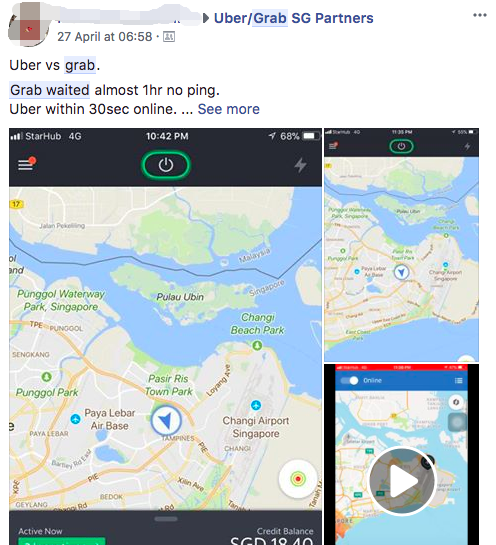Click the post timestamp 27 April at 06:58
The height and width of the screenshot is (545, 496).
pyautogui.click(x=105, y=36)
